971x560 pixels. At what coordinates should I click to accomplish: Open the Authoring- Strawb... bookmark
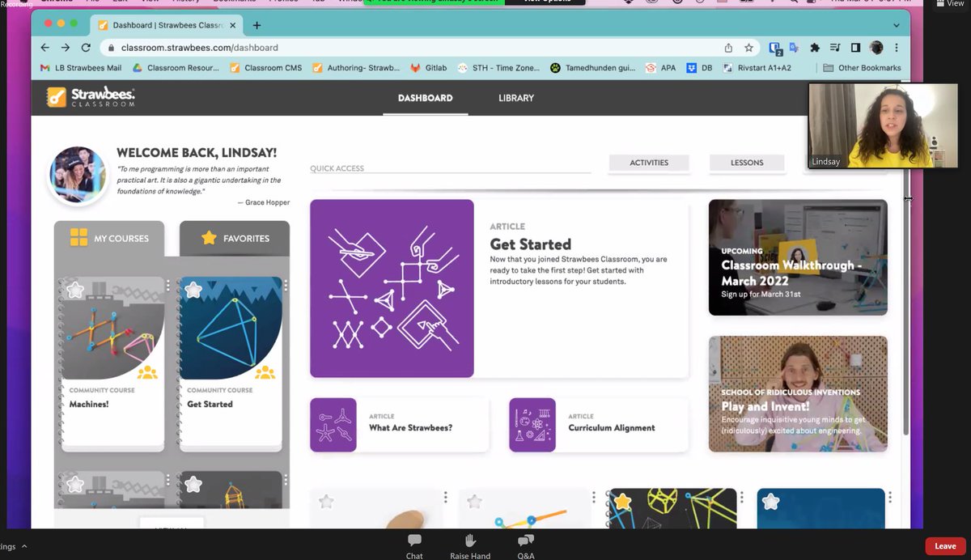pyautogui.click(x=356, y=68)
